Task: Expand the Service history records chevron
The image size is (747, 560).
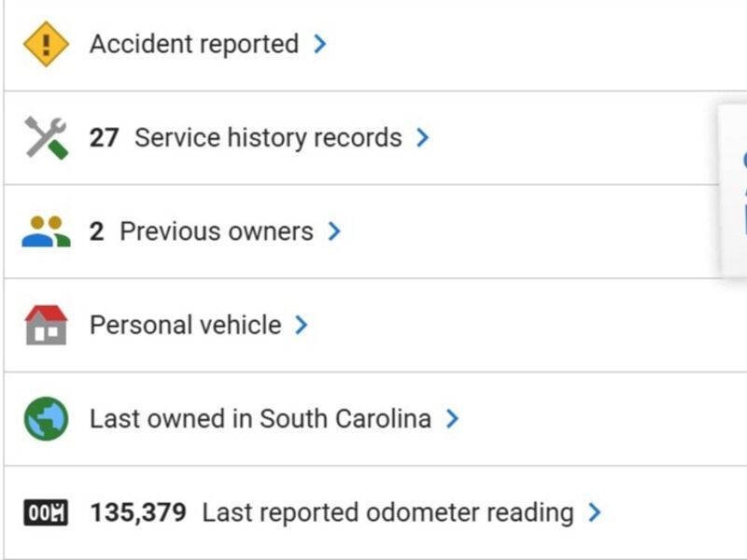Action: click(423, 138)
